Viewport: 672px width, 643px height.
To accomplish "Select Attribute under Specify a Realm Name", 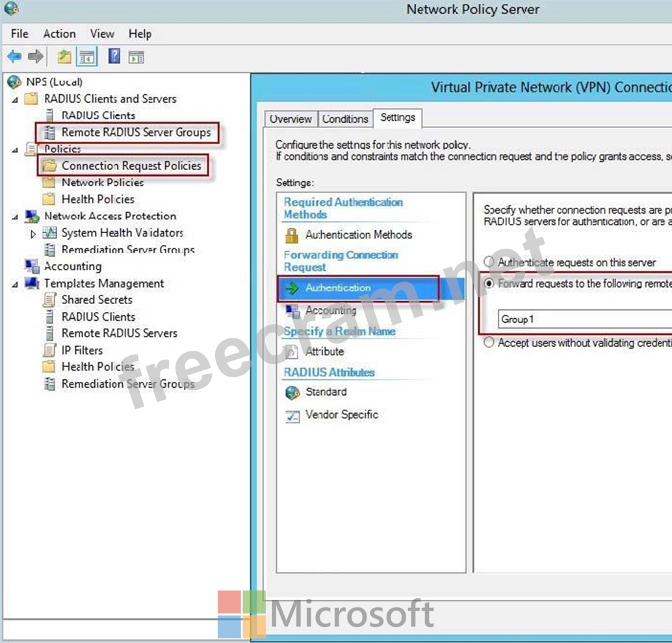I will [324, 351].
